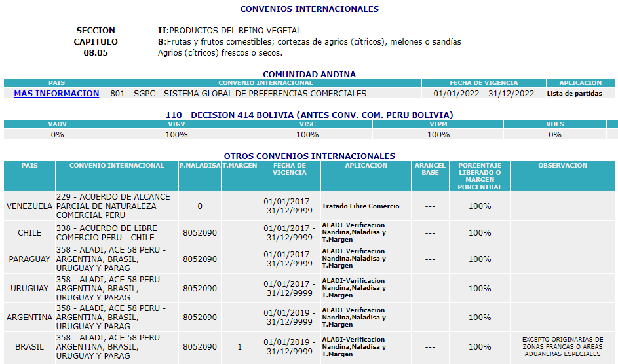The height and width of the screenshot is (364, 618).
Task: Click the ALADI-Verificacion text in the Argentina row
Action: pos(353,317)
